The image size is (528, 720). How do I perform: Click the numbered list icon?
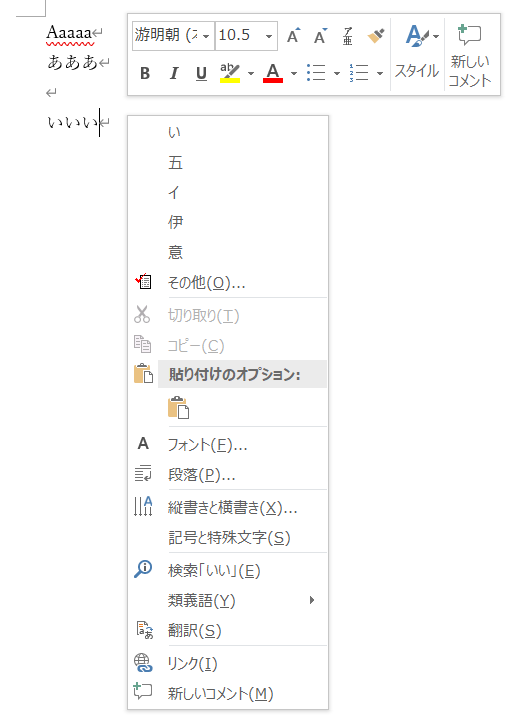pyautogui.click(x=359, y=73)
